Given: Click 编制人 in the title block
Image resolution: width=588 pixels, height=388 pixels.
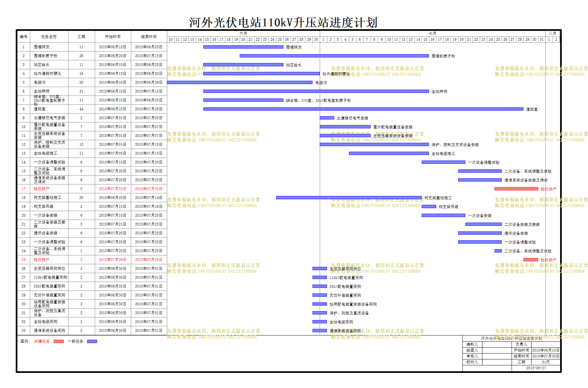Looking at the screenshot, I should click(x=472, y=344).
